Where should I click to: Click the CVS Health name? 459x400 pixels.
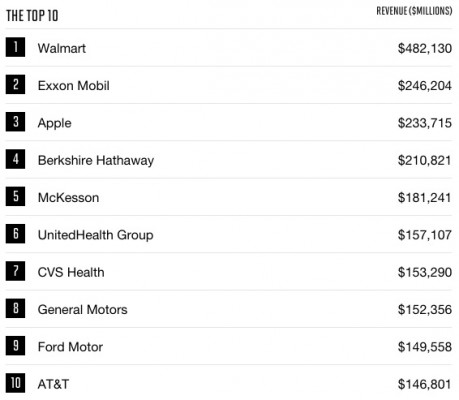71,272
